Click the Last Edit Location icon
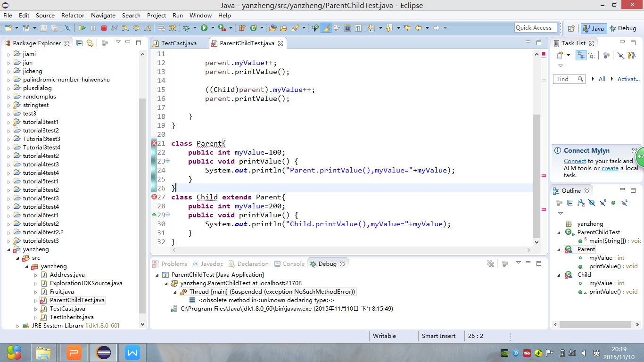The height and width of the screenshot is (362, 644). [407, 28]
